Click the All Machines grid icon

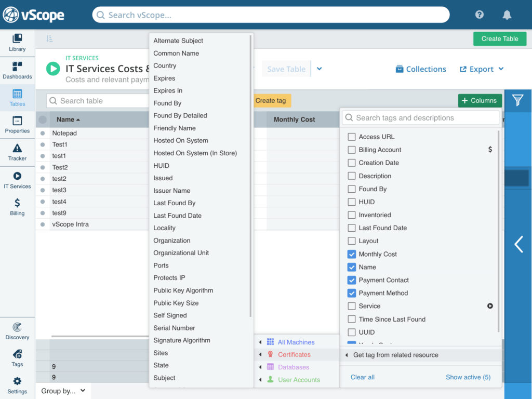click(270, 342)
